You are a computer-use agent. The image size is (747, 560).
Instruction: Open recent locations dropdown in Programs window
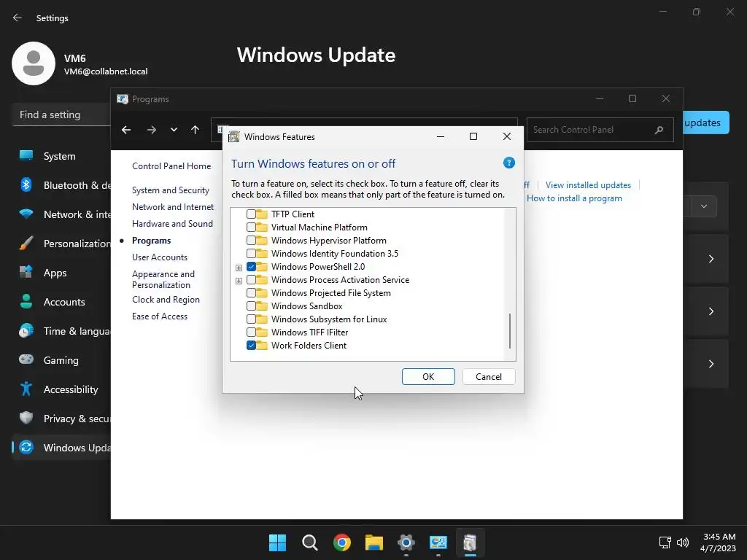pos(174,130)
